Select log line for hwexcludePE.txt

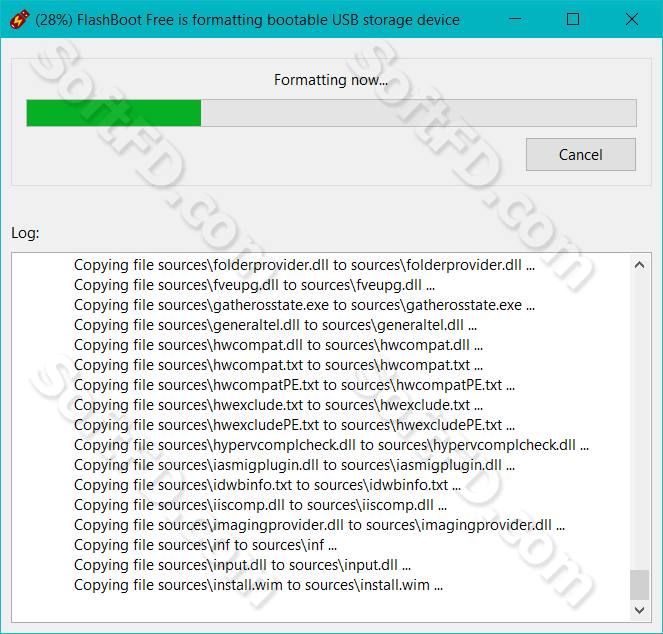pyautogui.click(x=294, y=425)
